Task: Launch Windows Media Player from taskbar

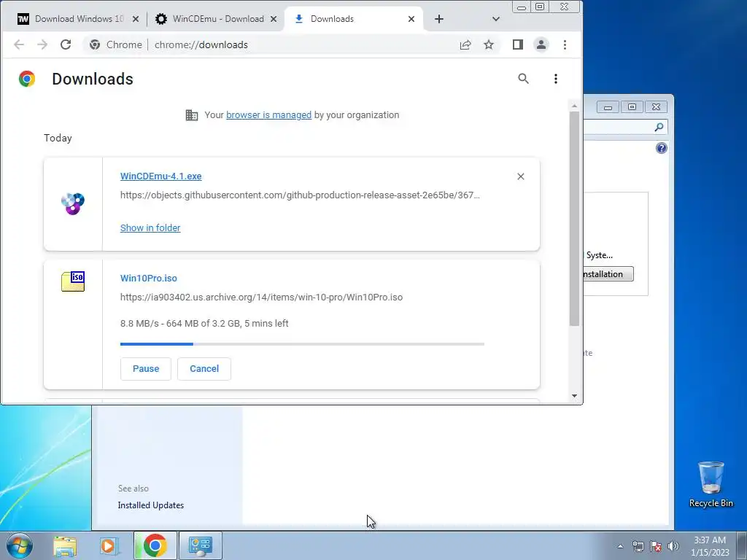Action: (109, 546)
